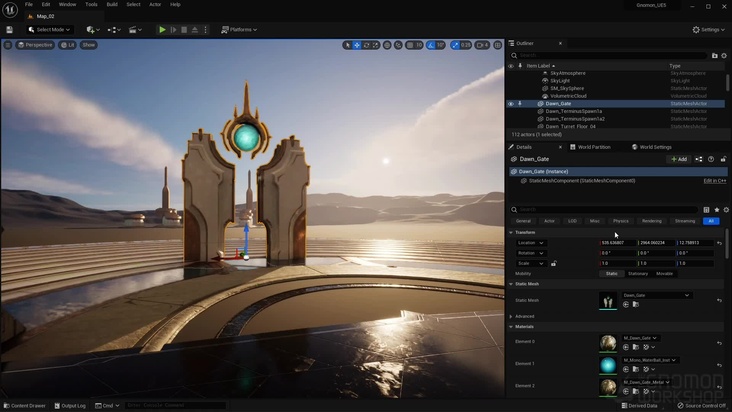Maximize or restore viewport layout icon
This screenshot has width=732, height=412.
coord(498,45)
